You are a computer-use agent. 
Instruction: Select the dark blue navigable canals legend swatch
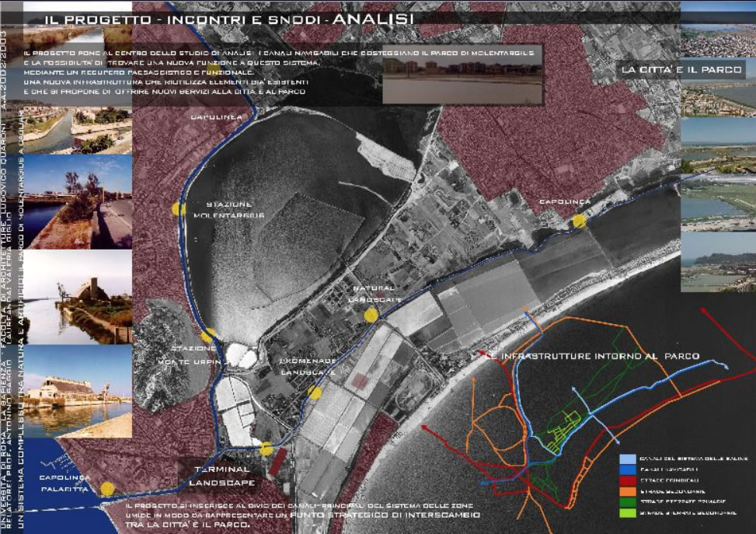pos(626,469)
